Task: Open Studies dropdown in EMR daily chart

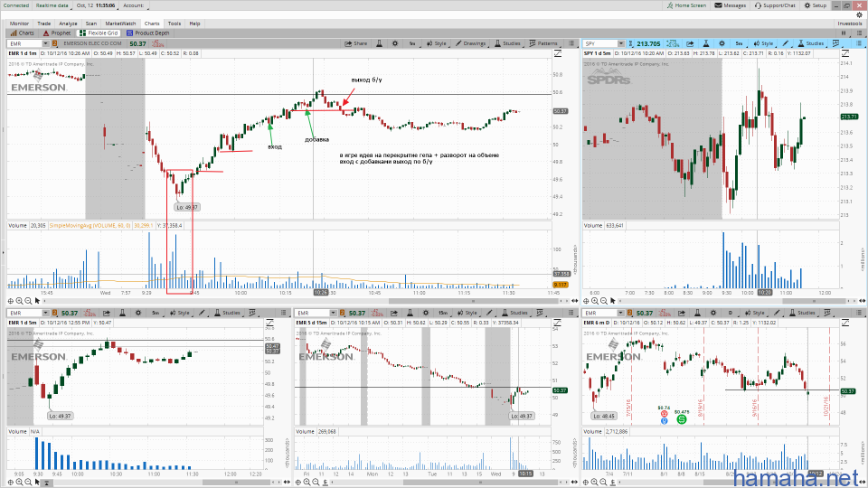Action: [x=802, y=313]
